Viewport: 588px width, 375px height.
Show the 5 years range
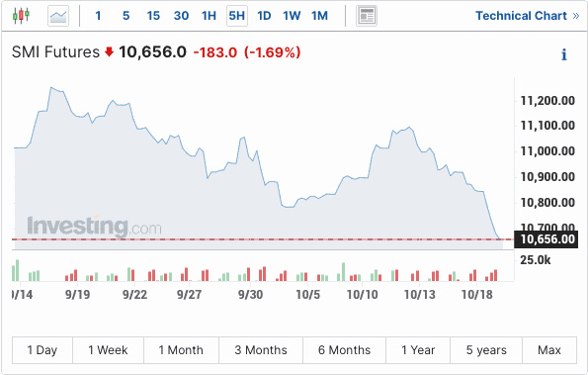pos(486,350)
